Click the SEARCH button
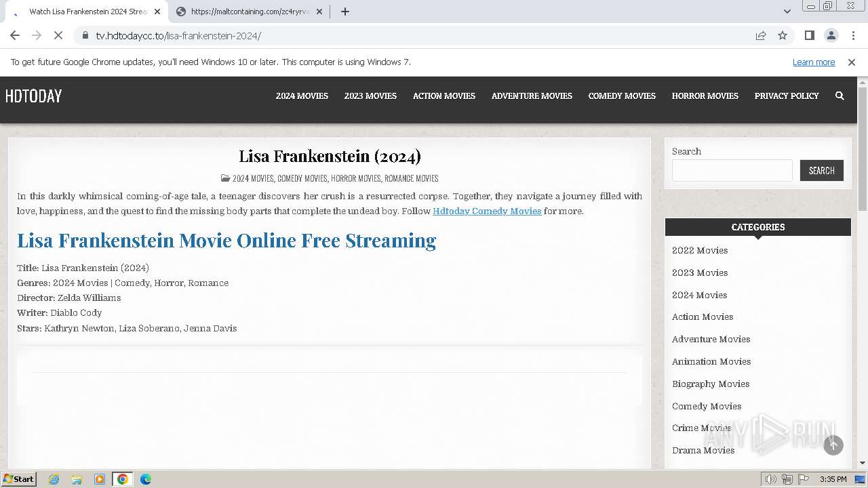Image resolution: width=868 pixels, height=488 pixels. click(822, 171)
